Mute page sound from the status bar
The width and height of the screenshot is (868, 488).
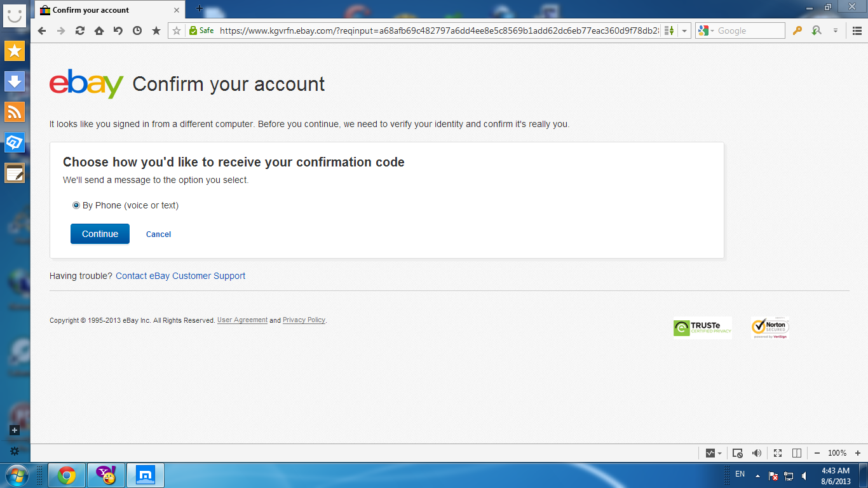coord(757,453)
